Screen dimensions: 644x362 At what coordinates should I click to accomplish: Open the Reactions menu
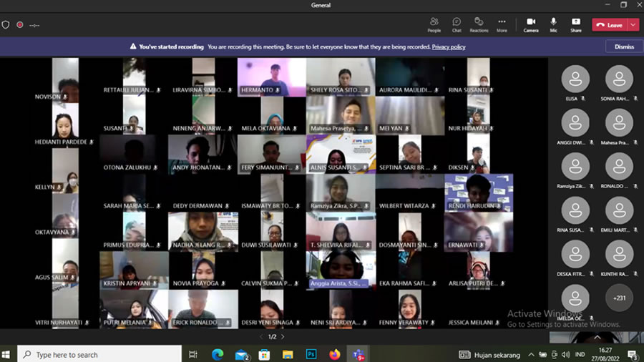[x=479, y=24]
